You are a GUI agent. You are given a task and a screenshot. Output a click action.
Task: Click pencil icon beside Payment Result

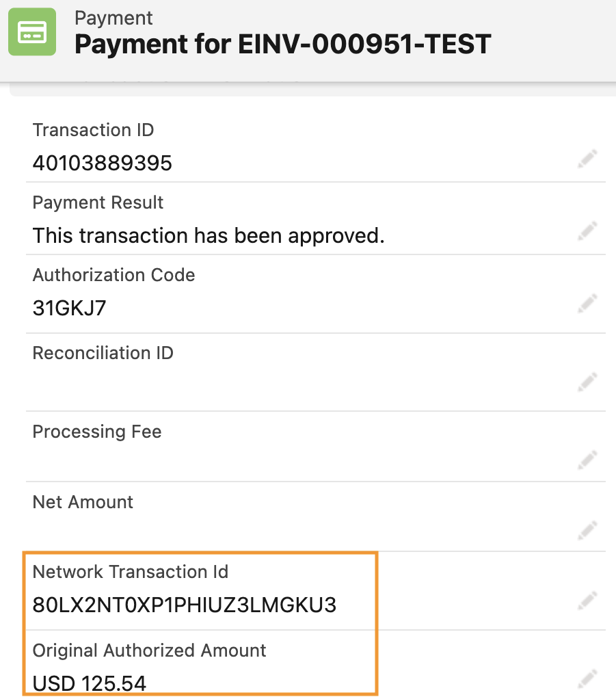587,231
